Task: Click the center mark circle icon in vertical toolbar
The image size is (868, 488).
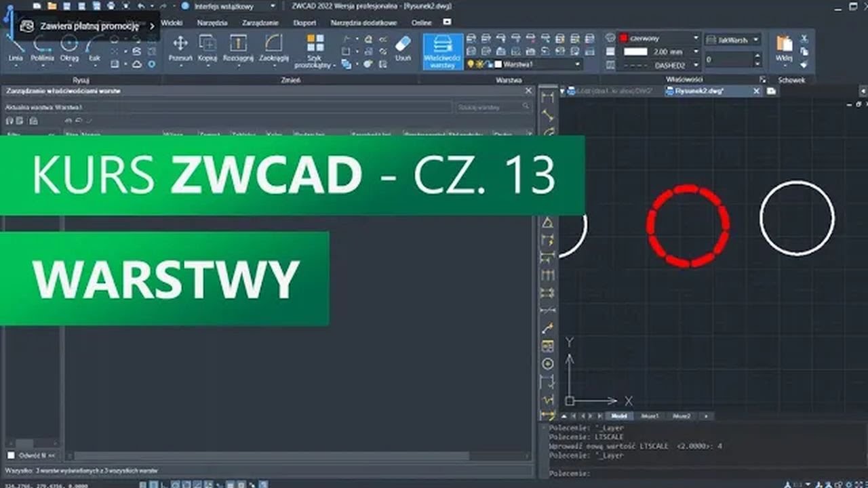Action: coord(548,364)
